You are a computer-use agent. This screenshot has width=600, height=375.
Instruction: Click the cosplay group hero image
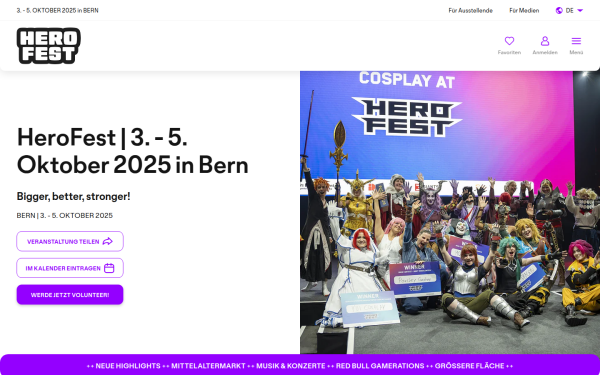[450, 212]
